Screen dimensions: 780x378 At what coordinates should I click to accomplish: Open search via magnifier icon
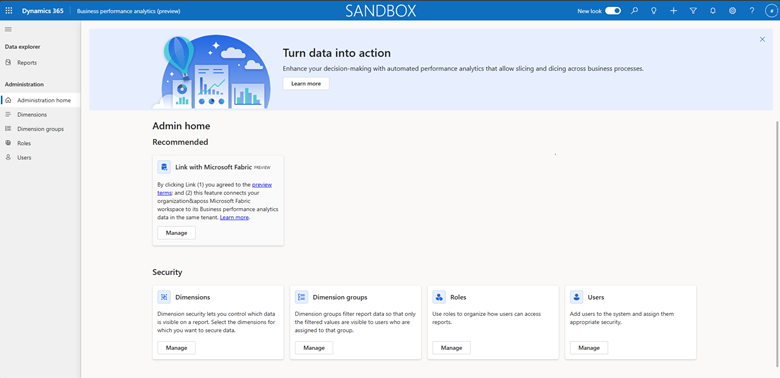coord(634,10)
